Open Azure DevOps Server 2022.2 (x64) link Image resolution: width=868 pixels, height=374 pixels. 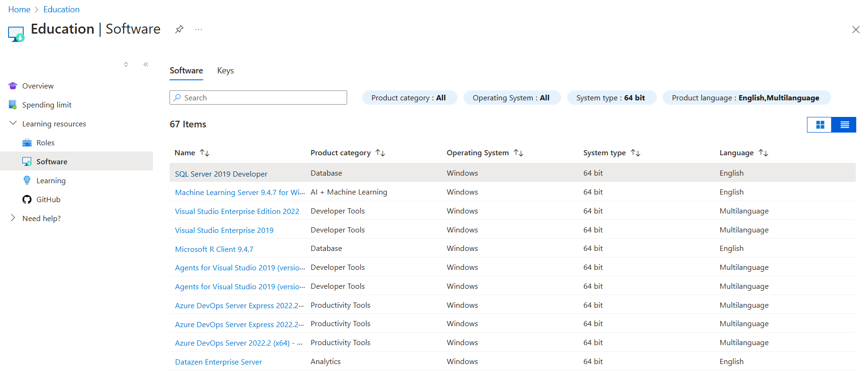click(x=239, y=343)
